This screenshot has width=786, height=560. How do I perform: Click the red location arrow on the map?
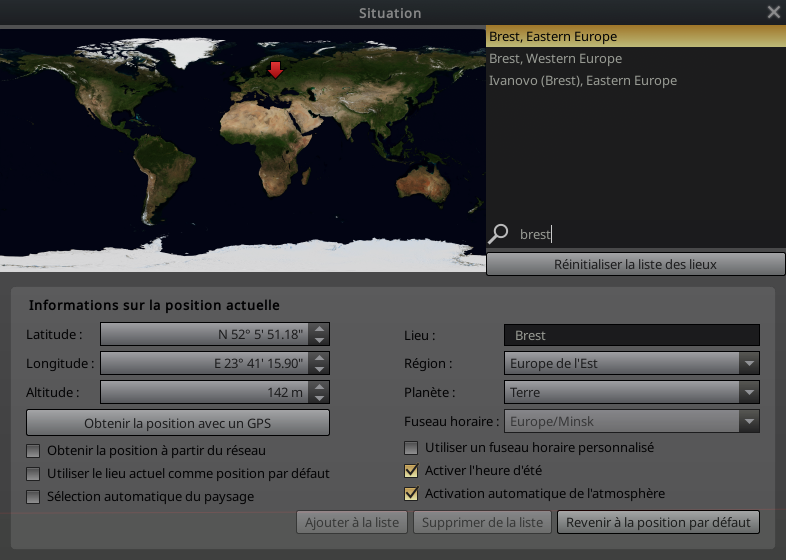click(x=276, y=70)
